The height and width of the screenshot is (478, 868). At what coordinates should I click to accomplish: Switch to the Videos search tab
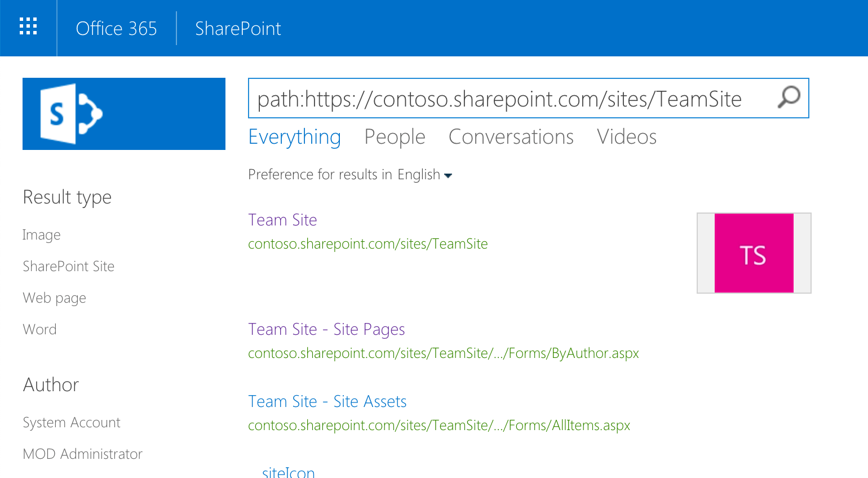point(627,137)
